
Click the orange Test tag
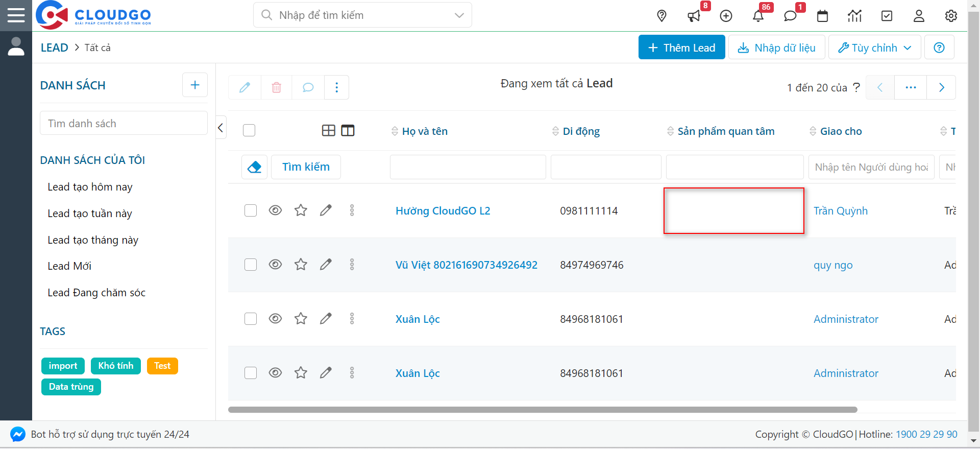[162, 366]
